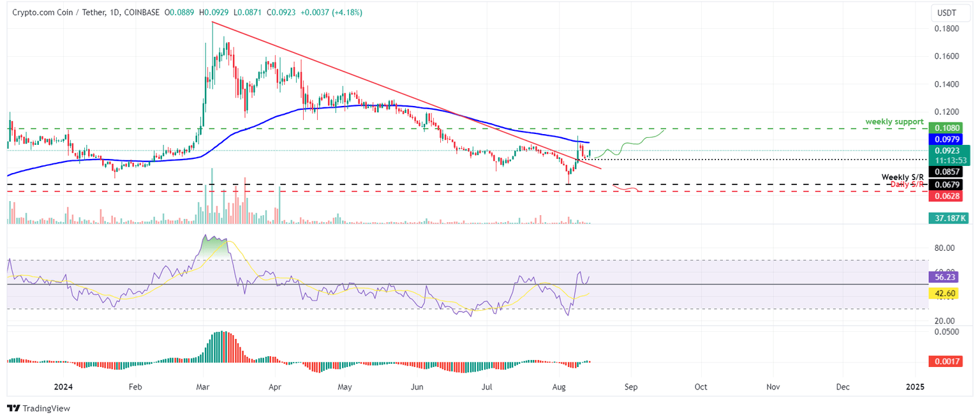Click the 2025 label on the time axis
Image resolution: width=980 pixels, height=420 pixels.
pos(915,387)
